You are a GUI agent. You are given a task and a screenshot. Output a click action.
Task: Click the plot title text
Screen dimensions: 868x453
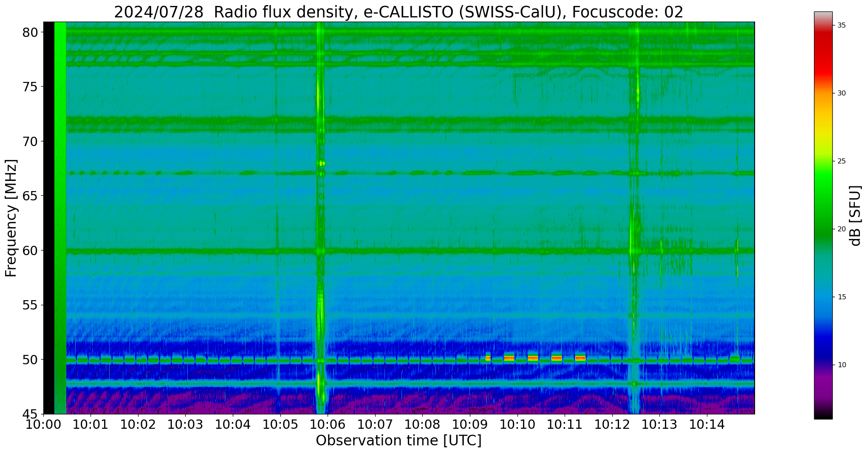click(399, 12)
